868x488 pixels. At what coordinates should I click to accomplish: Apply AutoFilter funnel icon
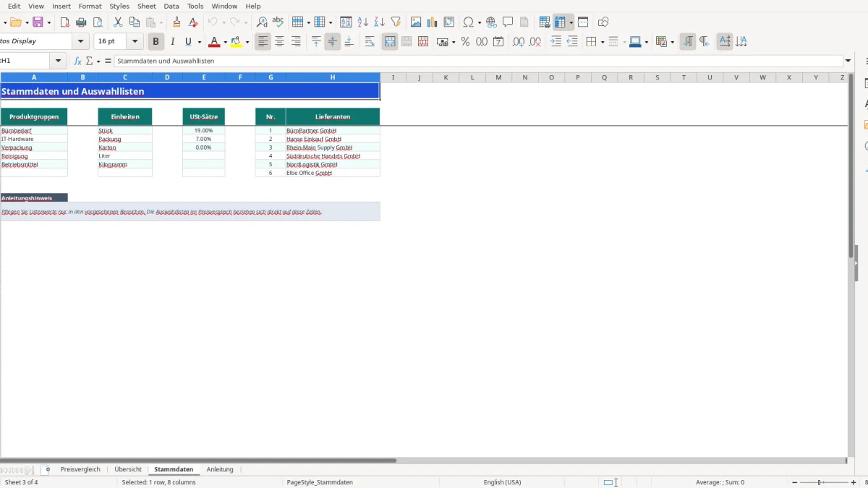coord(396,22)
